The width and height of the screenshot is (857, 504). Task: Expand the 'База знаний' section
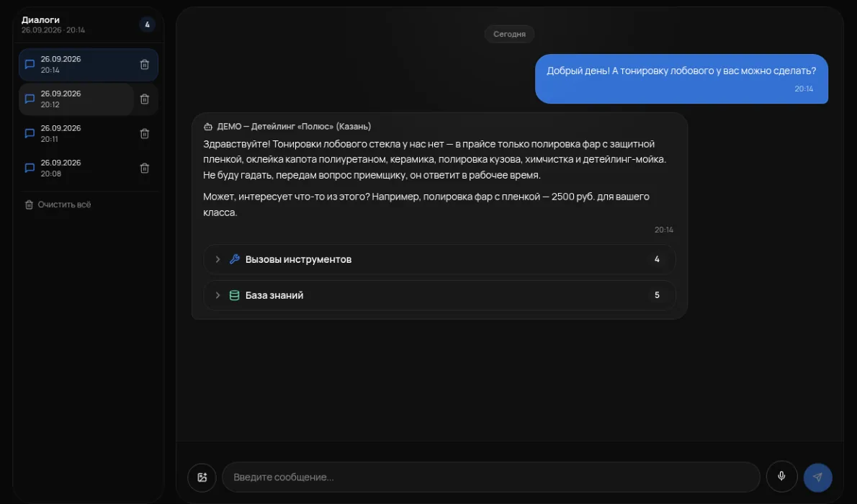click(439, 295)
